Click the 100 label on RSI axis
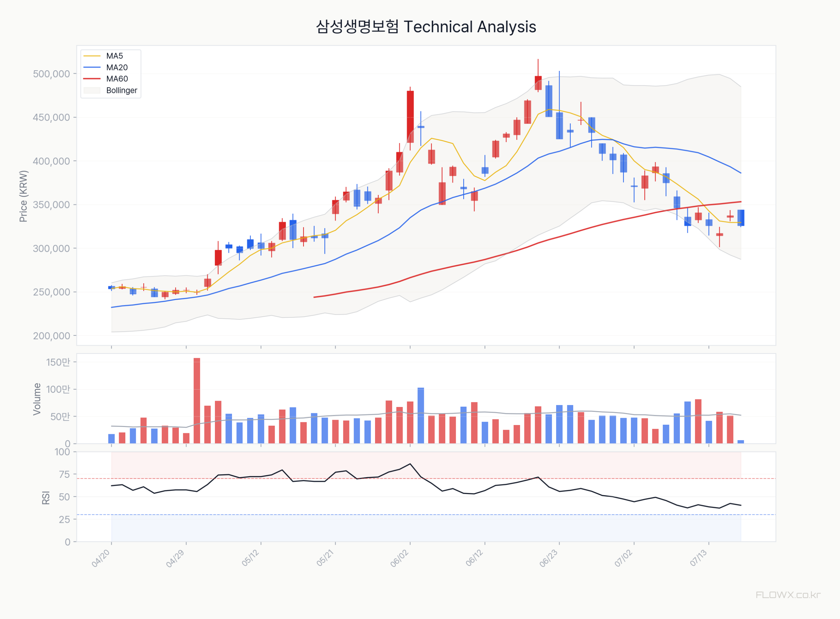Image resolution: width=840 pixels, height=619 pixels. point(62,452)
